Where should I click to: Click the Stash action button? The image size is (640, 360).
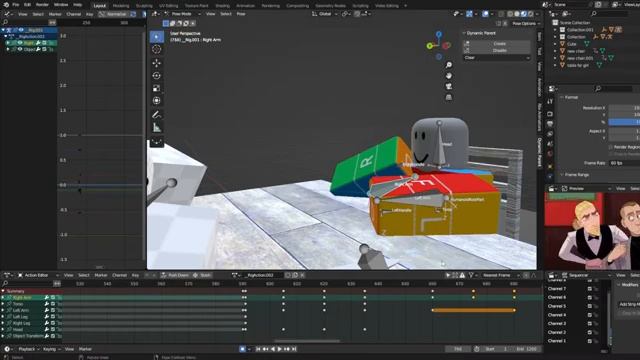pos(202,275)
